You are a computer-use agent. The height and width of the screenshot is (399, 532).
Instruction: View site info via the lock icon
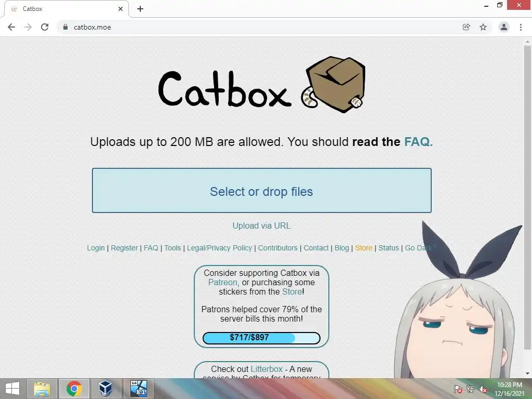pos(65,27)
